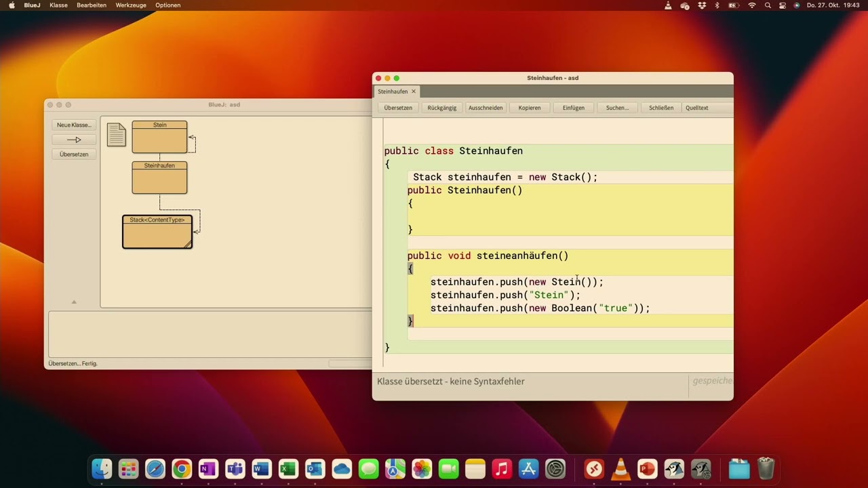
Task: Open the Bearbeiten menu
Action: click(x=92, y=5)
